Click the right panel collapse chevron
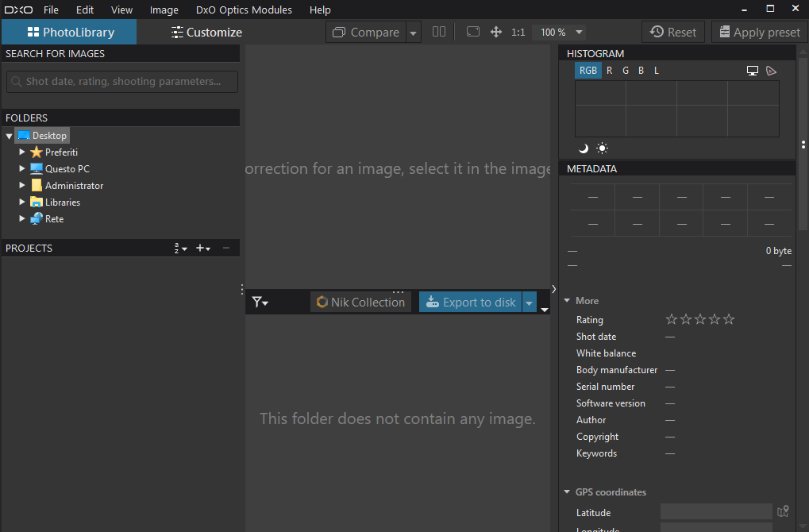The height and width of the screenshot is (532, 809). point(553,289)
